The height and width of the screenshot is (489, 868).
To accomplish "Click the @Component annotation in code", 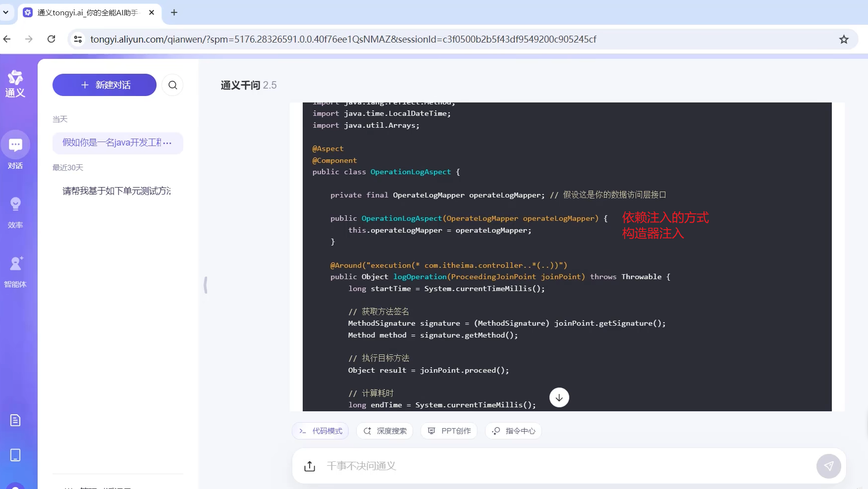I will pyautogui.click(x=334, y=160).
